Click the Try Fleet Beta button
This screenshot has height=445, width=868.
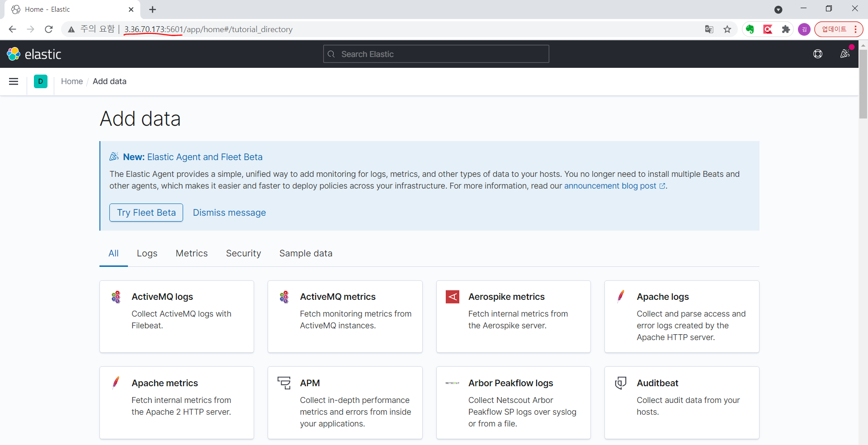pos(146,213)
